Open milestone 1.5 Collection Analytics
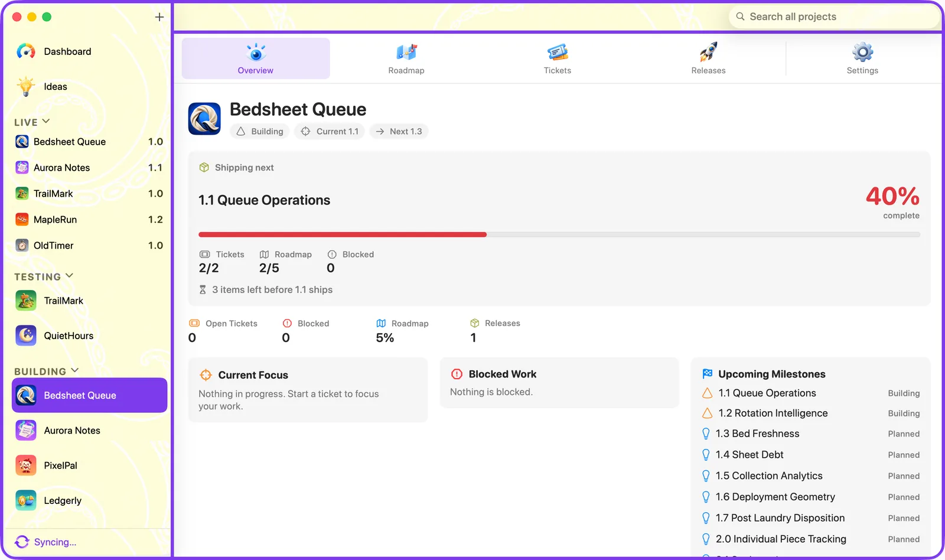Image resolution: width=945 pixels, height=560 pixels. pyautogui.click(x=810, y=476)
